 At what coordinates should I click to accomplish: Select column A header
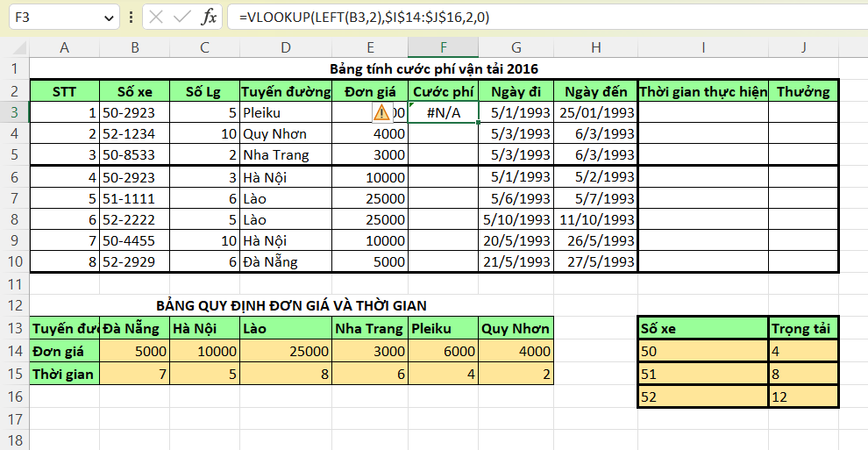tap(64, 47)
